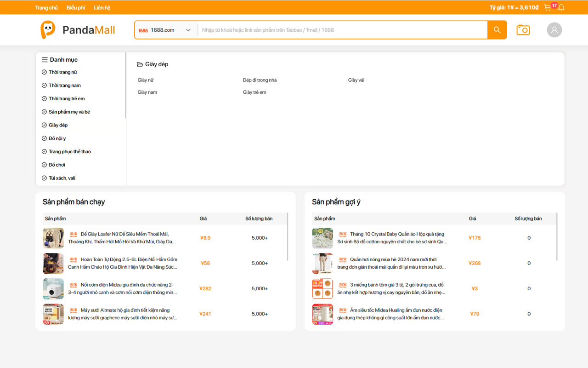Open automatic stew pot product thumbnail
The height and width of the screenshot is (368, 588).
[x=53, y=263]
